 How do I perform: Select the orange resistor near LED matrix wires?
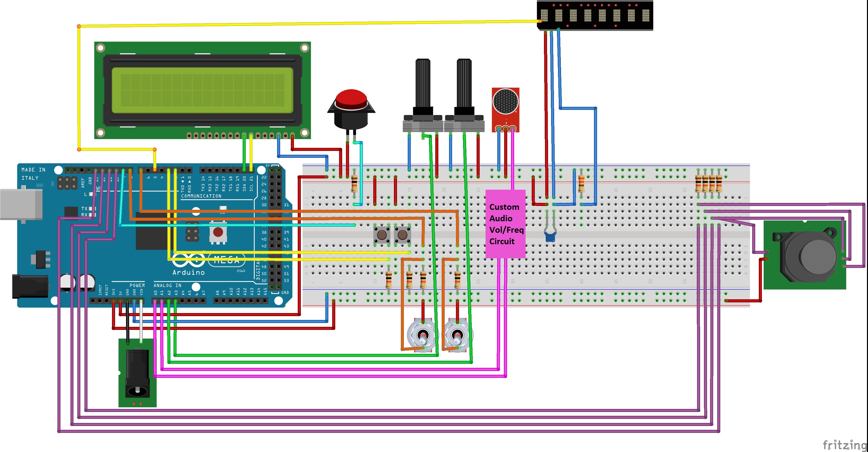click(x=581, y=184)
